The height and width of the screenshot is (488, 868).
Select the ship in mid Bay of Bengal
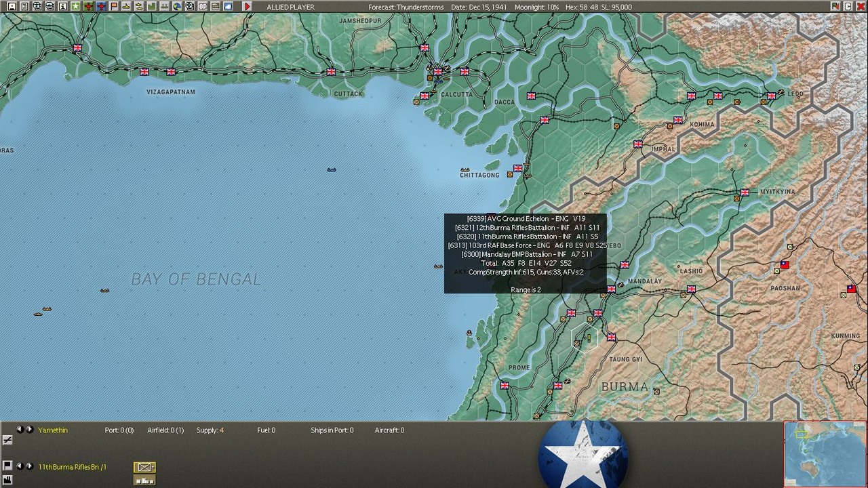[x=332, y=169]
